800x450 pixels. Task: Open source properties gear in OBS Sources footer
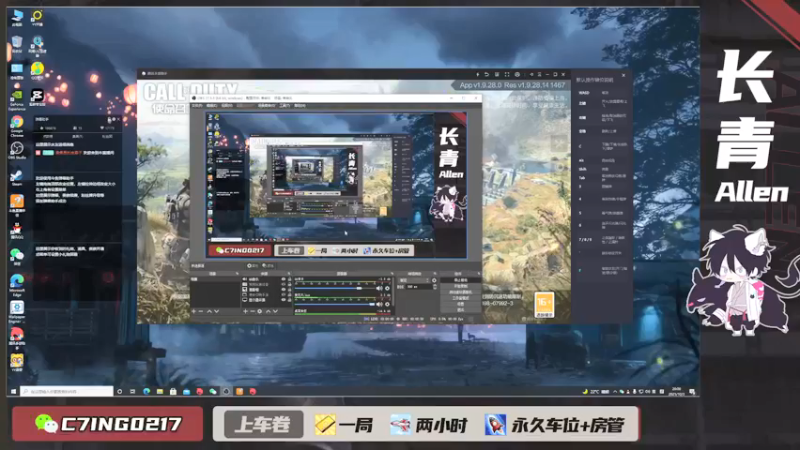tap(260, 311)
